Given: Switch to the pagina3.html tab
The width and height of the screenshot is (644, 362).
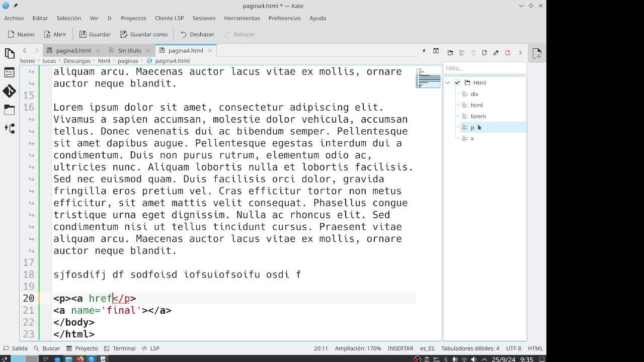Looking at the screenshot, I should coord(73,51).
